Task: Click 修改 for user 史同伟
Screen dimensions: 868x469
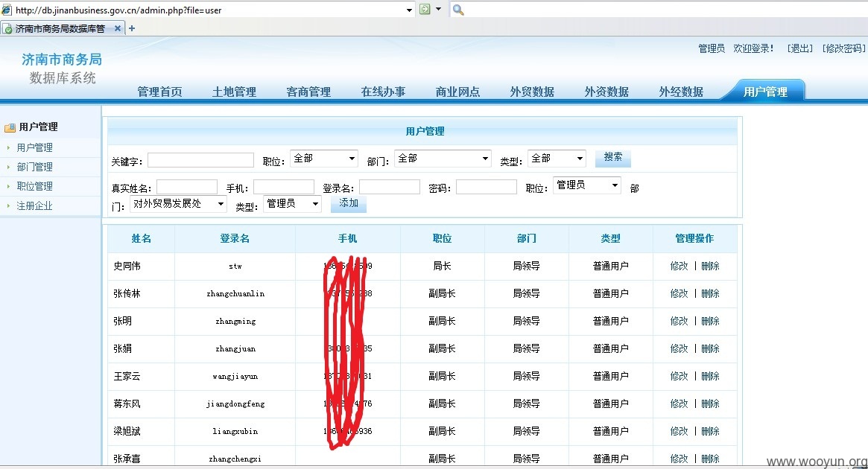Action: pyautogui.click(x=679, y=266)
